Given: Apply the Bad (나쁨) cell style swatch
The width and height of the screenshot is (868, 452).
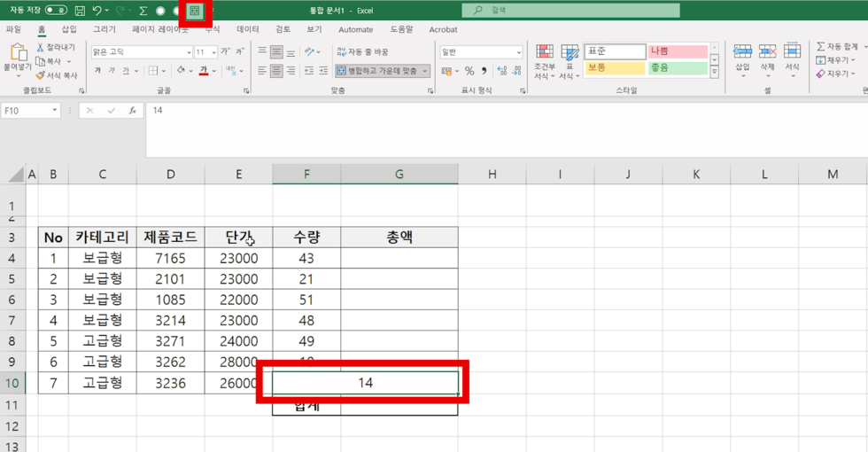Looking at the screenshot, I should coord(678,52).
